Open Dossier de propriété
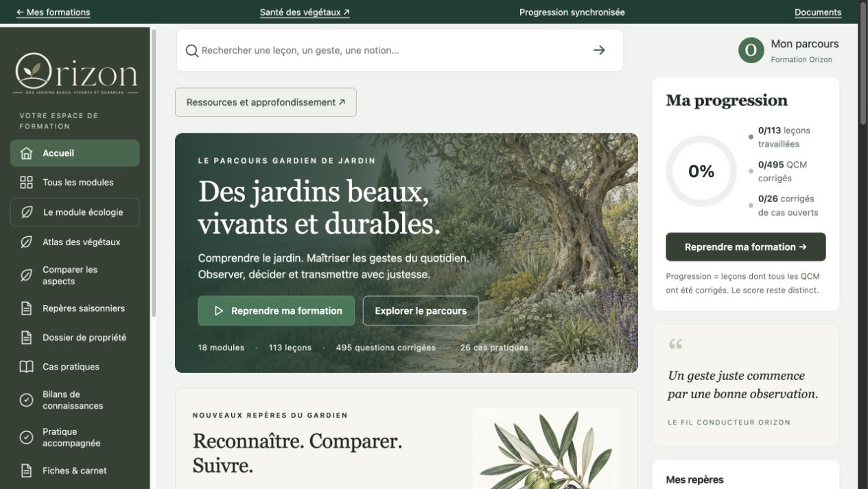This screenshot has height=489, width=868. (x=75, y=337)
